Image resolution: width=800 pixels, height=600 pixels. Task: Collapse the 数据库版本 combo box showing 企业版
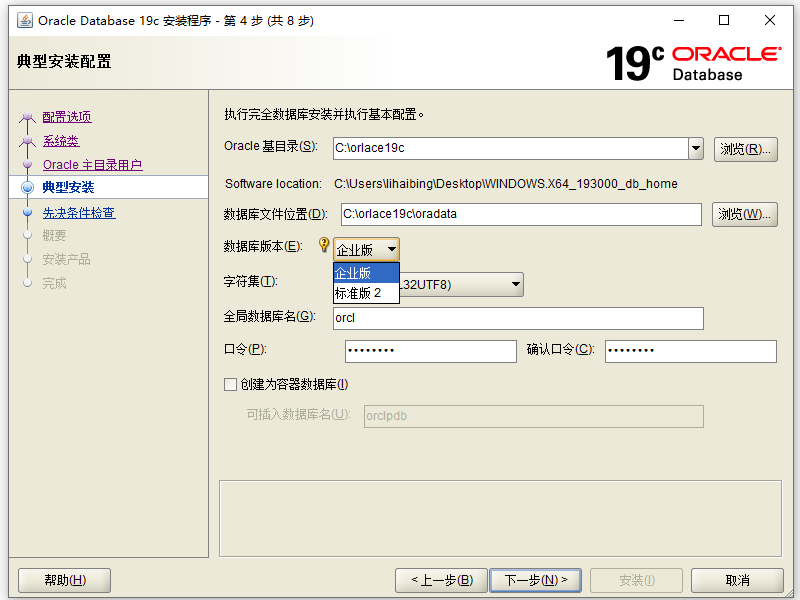tap(366, 249)
